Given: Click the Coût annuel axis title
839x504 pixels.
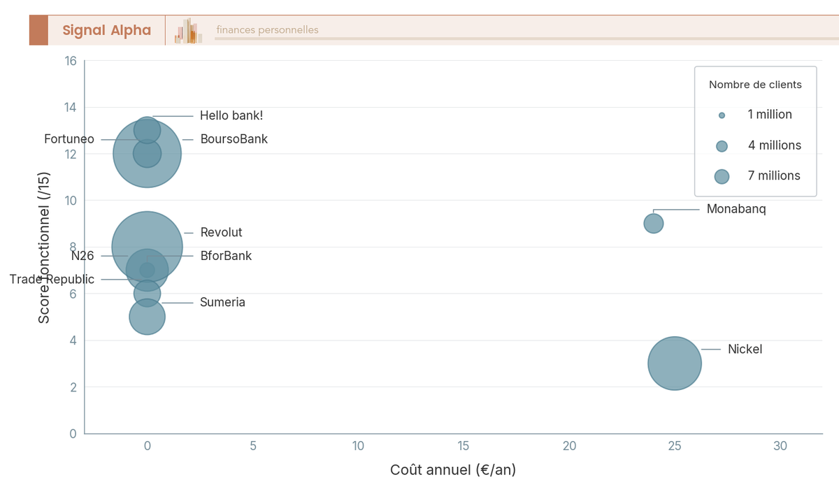Looking at the screenshot, I should (452, 470).
